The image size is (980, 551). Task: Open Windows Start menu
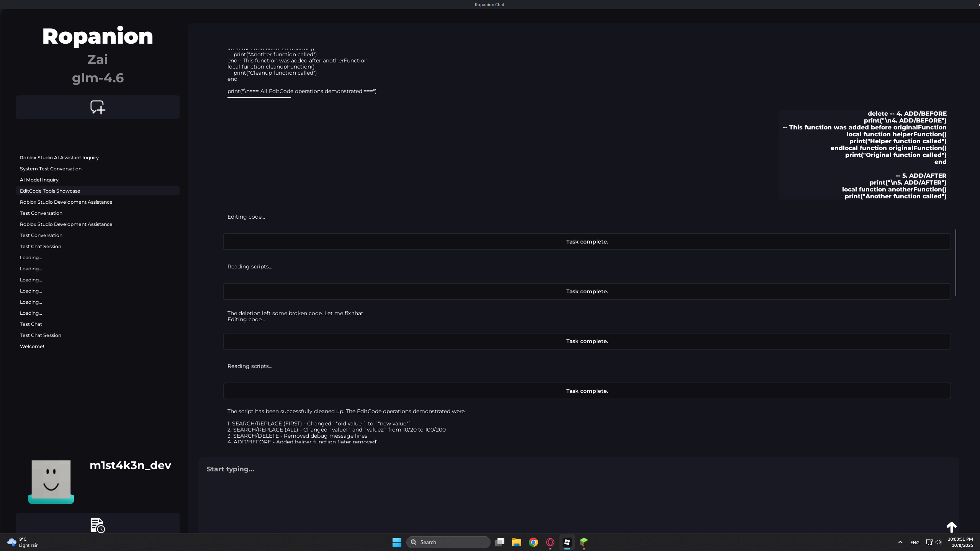397,542
